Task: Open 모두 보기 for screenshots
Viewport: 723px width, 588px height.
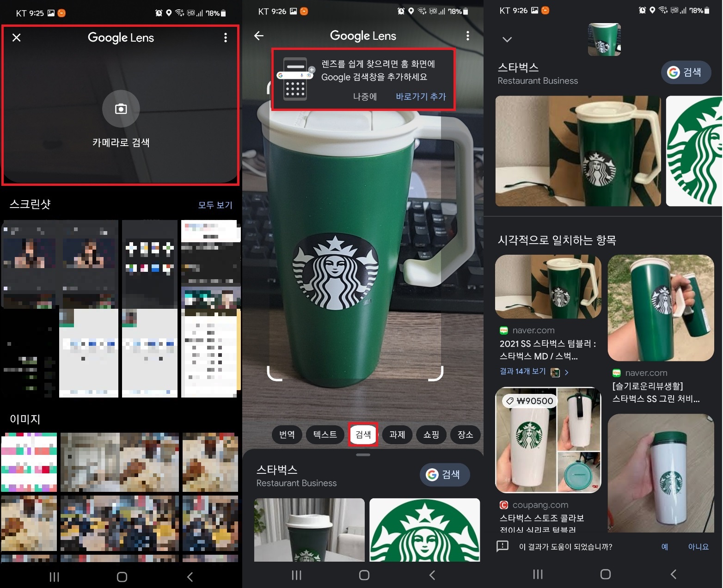Action: pyautogui.click(x=215, y=205)
